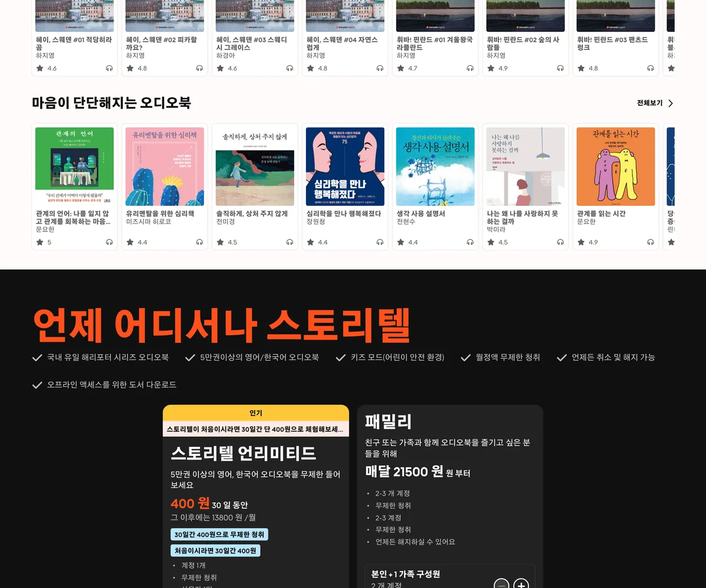Open title link 헤이, 스웨덴 #03 스웨디시 그레이스
The image size is (706, 588).
252,44
